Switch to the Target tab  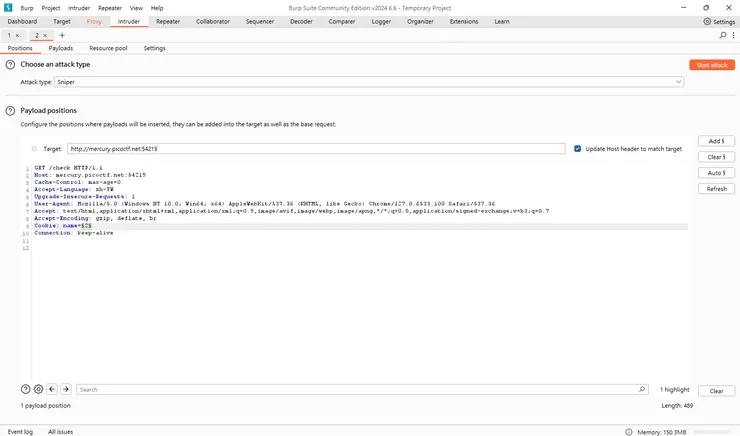(62, 22)
